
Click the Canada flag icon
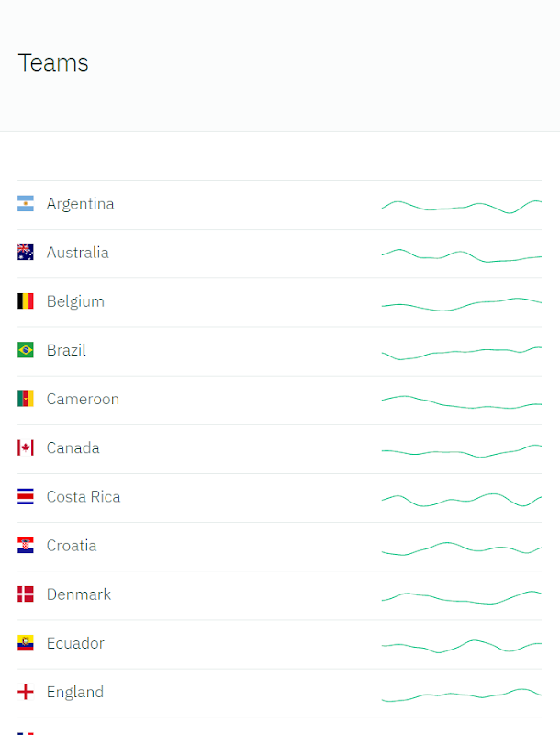(26, 447)
